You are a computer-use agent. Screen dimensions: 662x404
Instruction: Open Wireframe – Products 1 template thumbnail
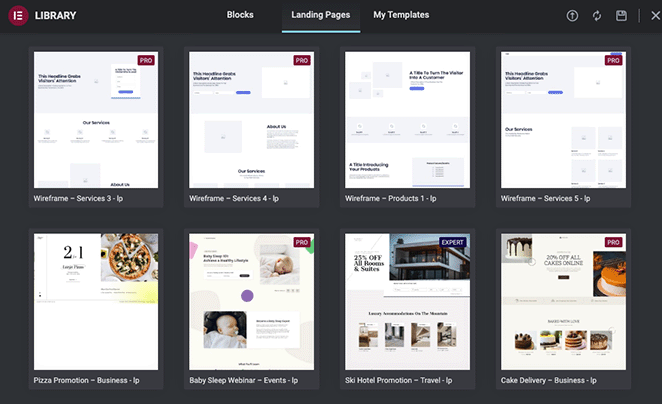(407, 120)
